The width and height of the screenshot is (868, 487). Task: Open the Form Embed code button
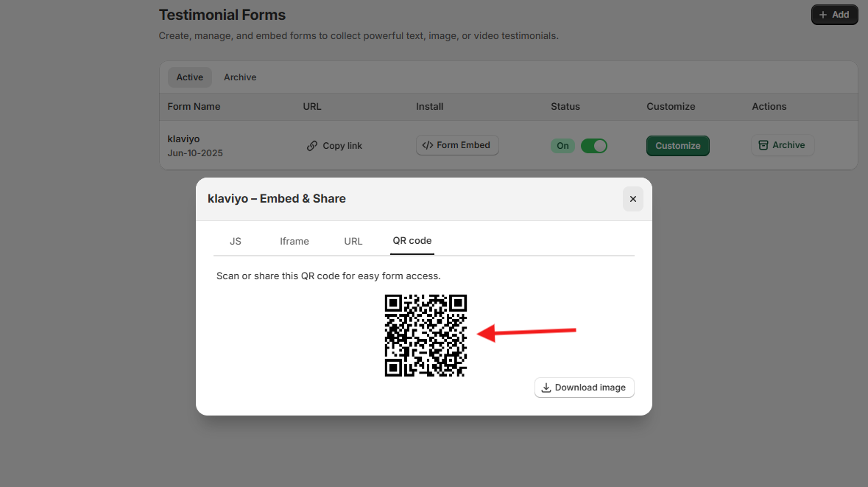pos(457,145)
